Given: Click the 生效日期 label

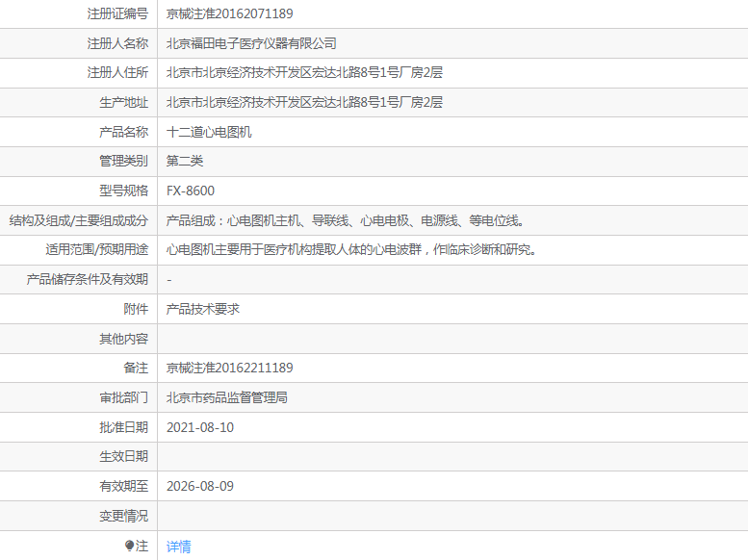Looking at the screenshot, I should click(123, 457).
